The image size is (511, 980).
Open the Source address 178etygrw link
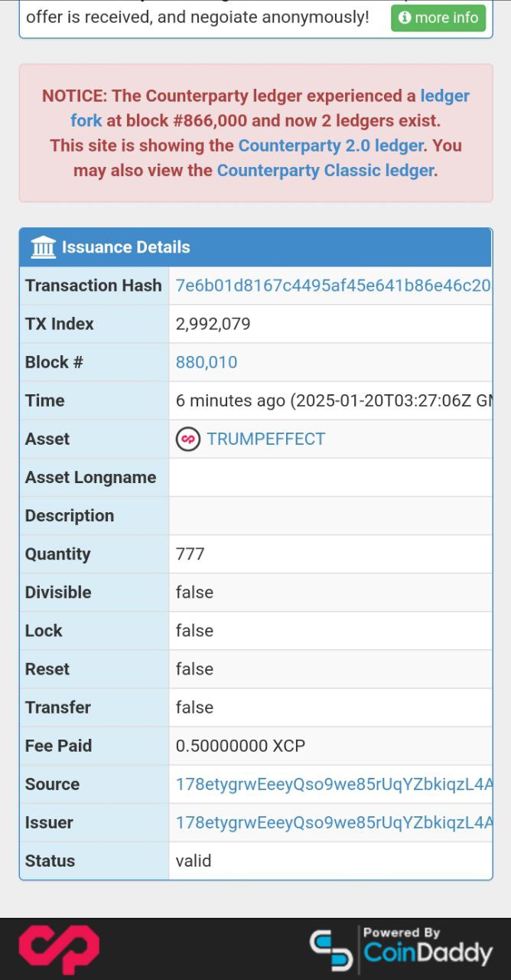[334, 784]
